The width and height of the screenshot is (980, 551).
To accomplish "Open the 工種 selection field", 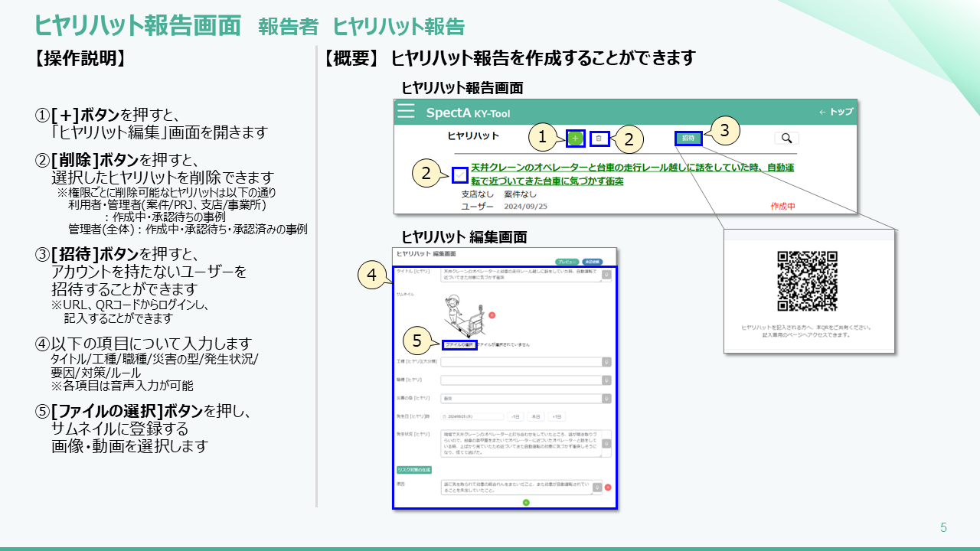I will pyautogui.click(x=524, y=362).
